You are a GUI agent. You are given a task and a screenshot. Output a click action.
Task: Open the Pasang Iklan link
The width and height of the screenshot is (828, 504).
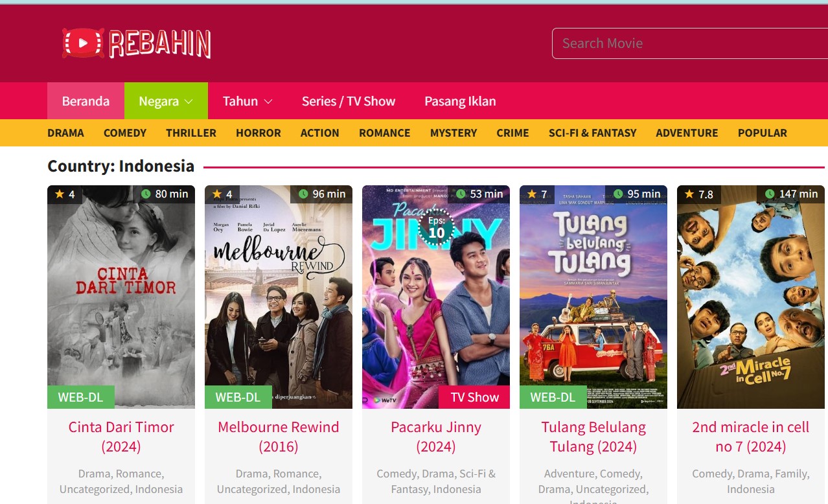coord(460,101)
